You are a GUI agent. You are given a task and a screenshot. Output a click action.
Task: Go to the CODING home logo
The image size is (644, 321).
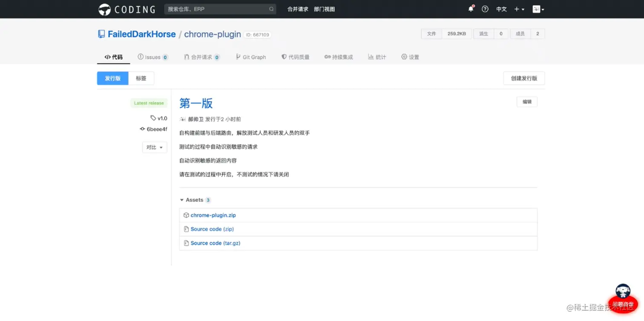click(126, 9)
